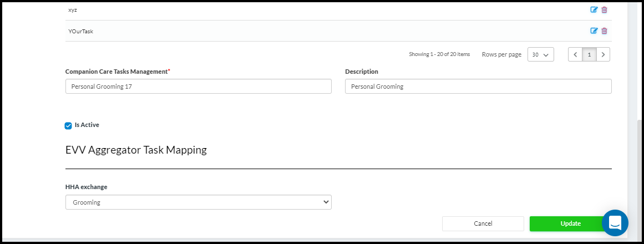The height and width of the screenshot is (244, 644).
Task: Uncheck the Is Active checkbox
Action: [x=68, y=126]
